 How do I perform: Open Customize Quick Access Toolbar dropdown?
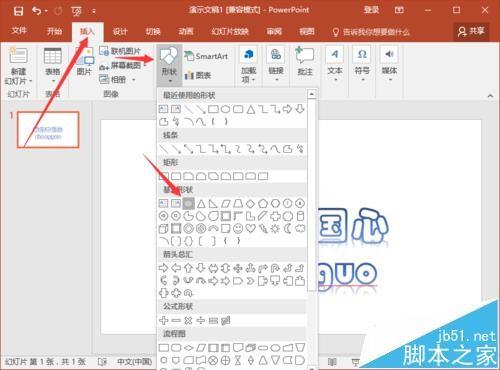94,11
